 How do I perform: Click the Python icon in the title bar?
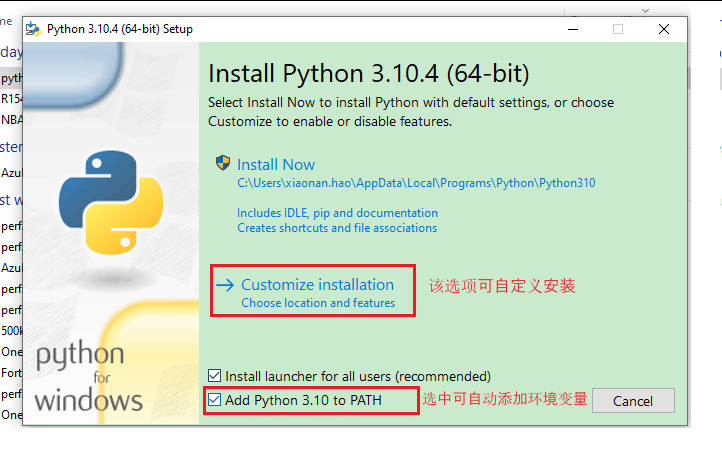click(x=33, y=29)
